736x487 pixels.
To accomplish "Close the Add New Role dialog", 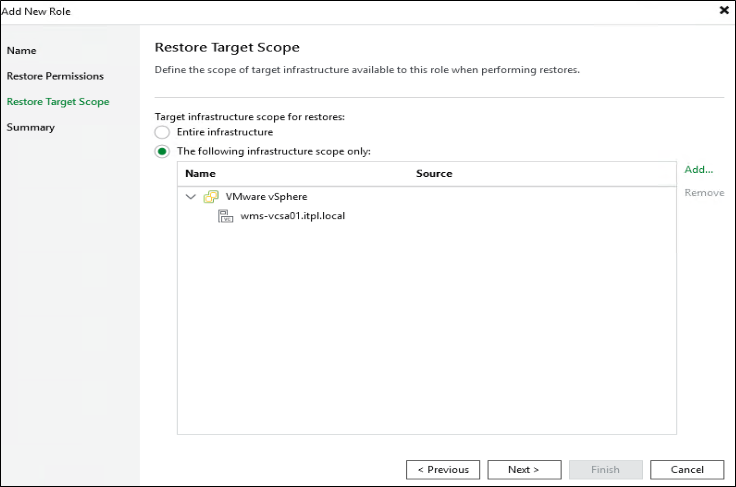I will pyautogui.click(x=724, y=10).
